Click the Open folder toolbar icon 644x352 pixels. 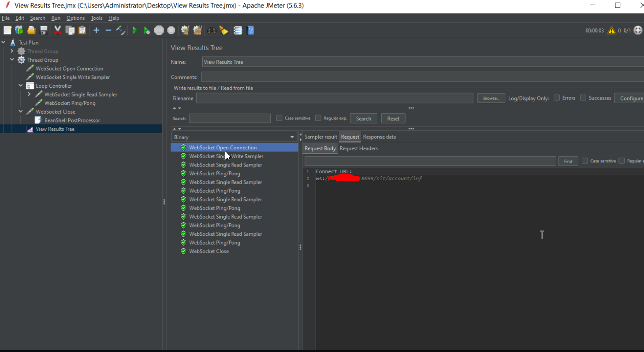(31, 30)
